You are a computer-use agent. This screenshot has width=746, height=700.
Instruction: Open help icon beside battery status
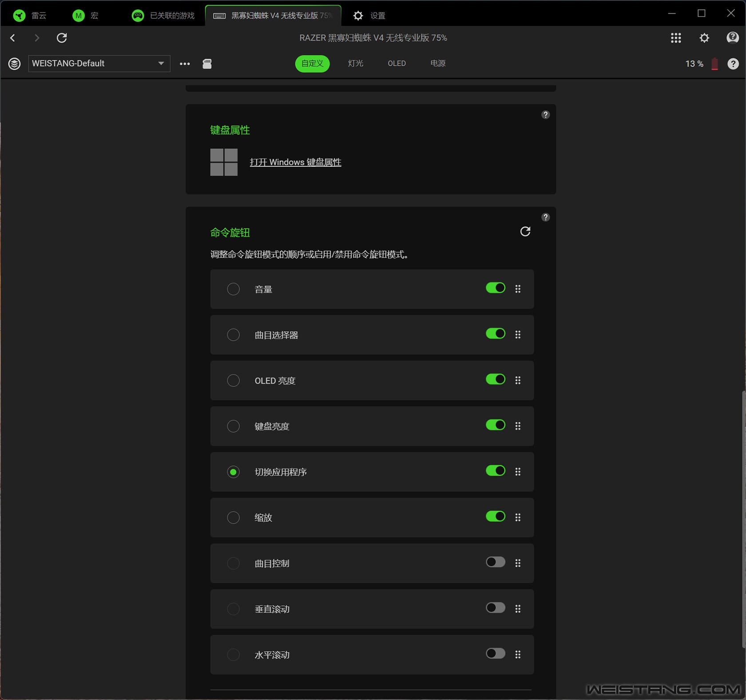tap(733, 64)
